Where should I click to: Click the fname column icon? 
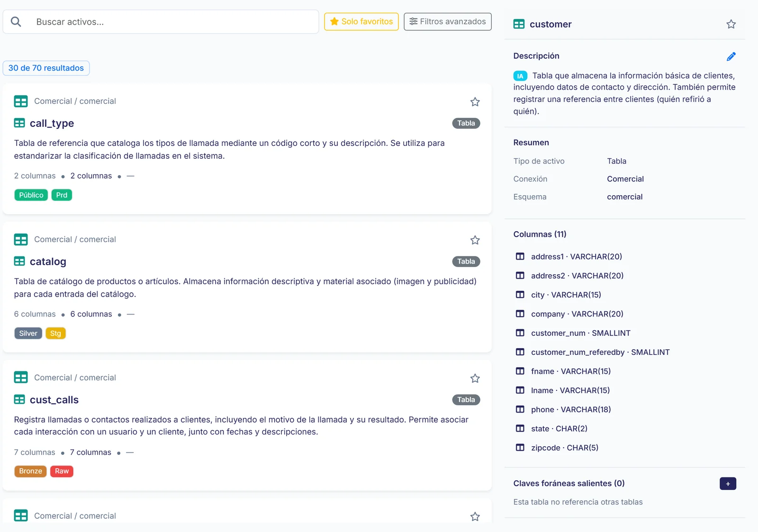520,371
